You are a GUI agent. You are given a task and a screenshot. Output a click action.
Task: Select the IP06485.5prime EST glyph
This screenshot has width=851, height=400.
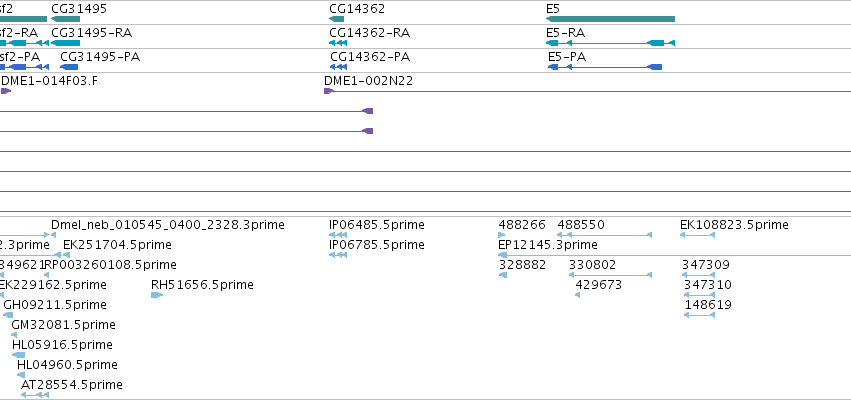[338, 235]
